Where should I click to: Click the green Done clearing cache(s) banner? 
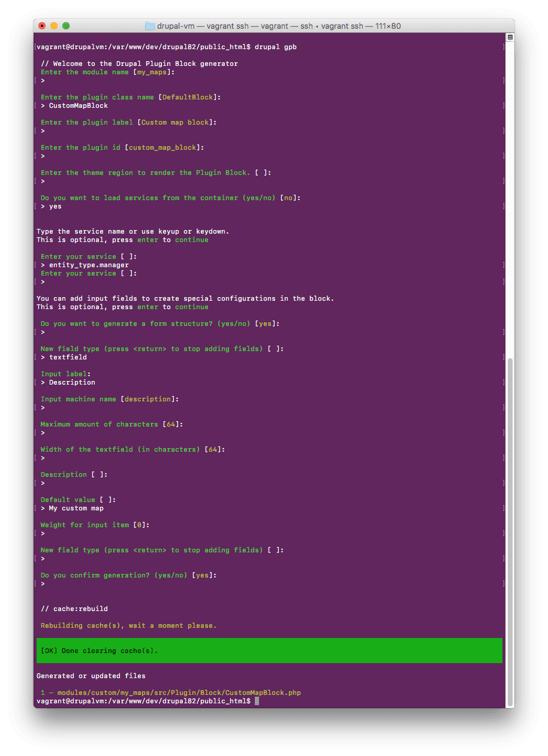(269, 651)
